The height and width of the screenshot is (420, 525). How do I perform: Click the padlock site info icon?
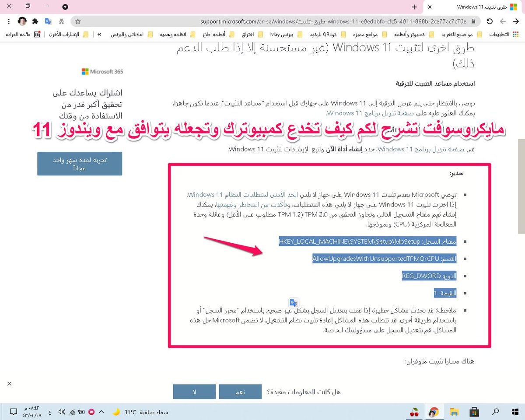(472, 21)
